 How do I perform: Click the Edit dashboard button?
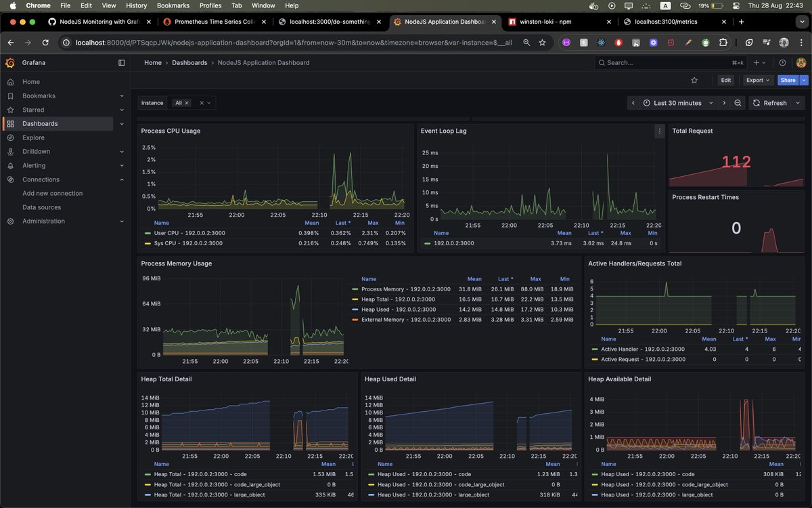pos(726,80)
